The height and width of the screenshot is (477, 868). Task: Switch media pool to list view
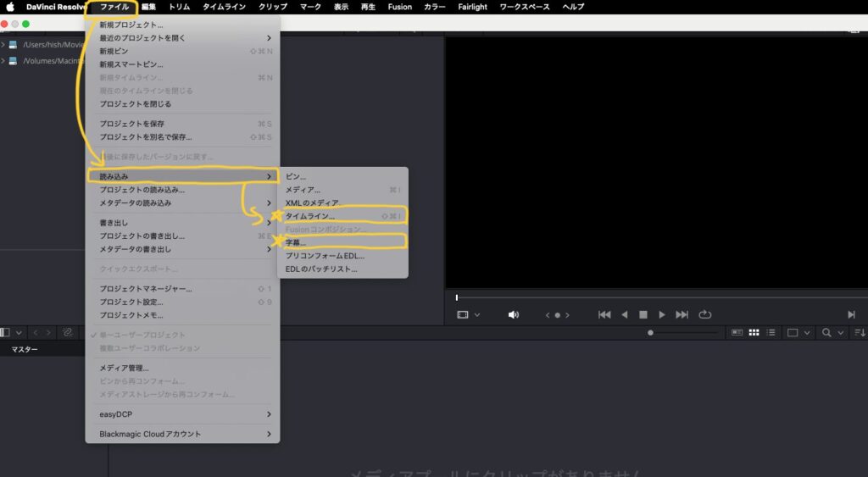(771, 333)
